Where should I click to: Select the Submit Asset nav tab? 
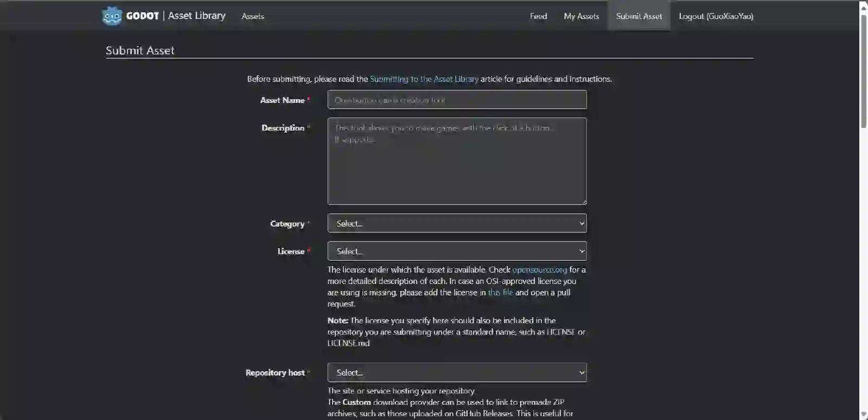[x=639, y=16]
